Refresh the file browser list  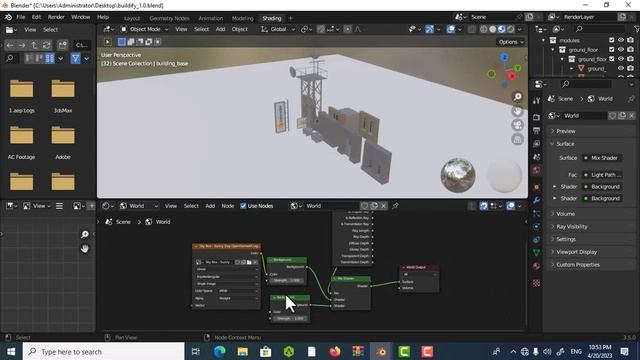point(47,45)
